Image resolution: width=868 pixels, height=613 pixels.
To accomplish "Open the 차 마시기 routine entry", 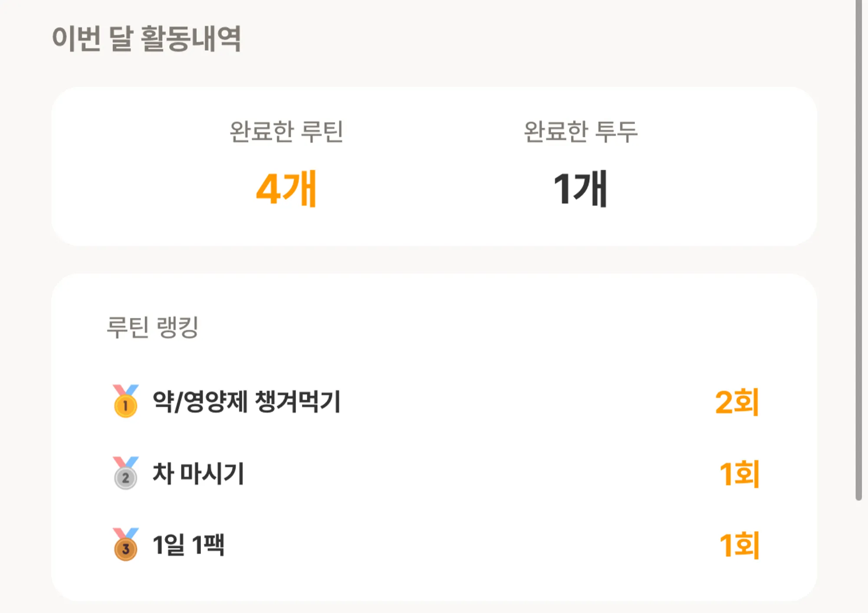I will tap(198, 473).
